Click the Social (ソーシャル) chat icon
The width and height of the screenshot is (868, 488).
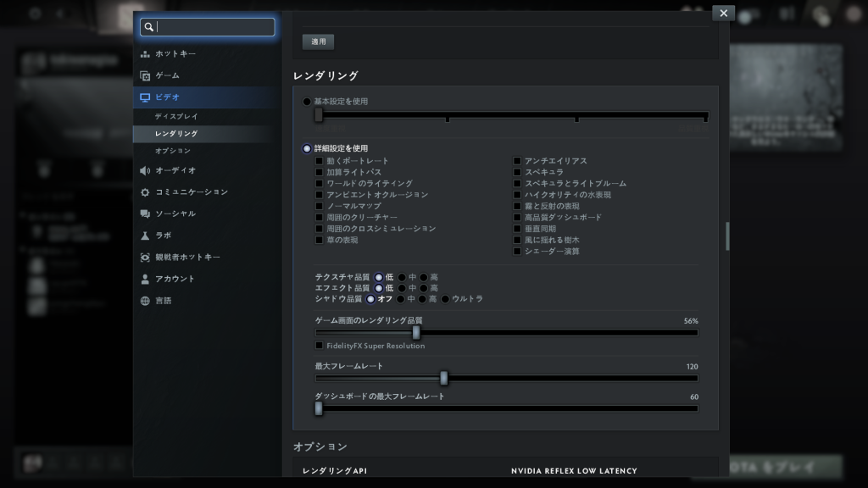pyautogui.click(x=145, y=214)
